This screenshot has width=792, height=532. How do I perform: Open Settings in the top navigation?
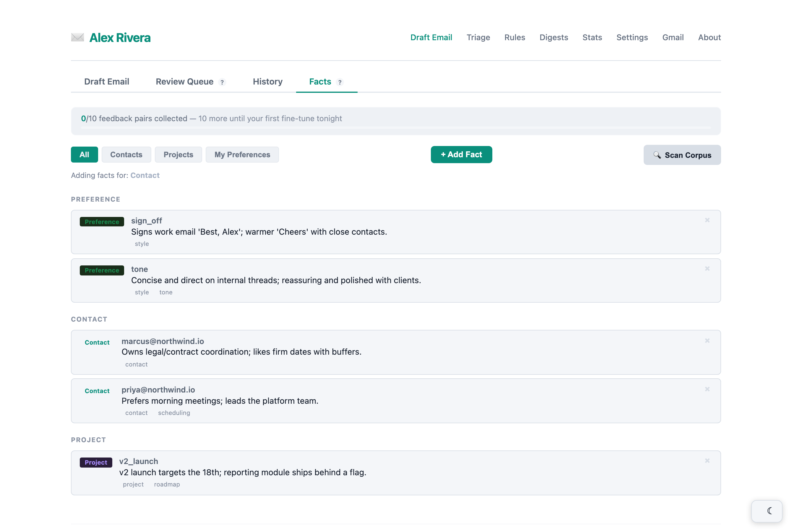click(632, 37)
